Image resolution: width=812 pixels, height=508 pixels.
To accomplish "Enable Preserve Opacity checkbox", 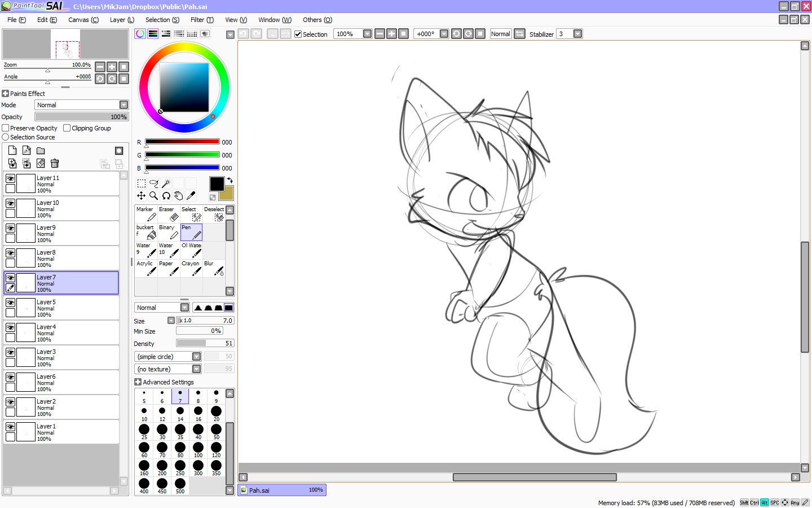I will coord(5,128).
